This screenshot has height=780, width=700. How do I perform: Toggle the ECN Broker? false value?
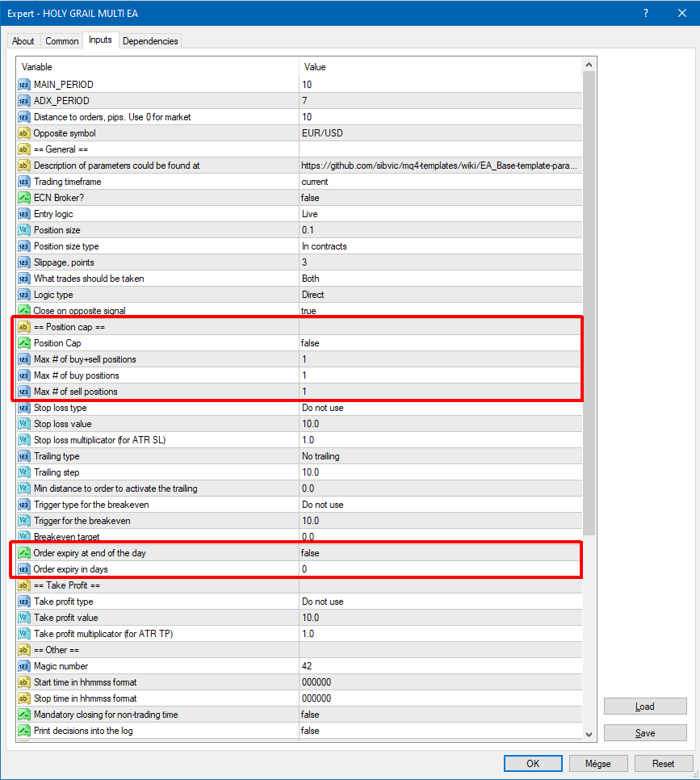click(x=440, y=198)
